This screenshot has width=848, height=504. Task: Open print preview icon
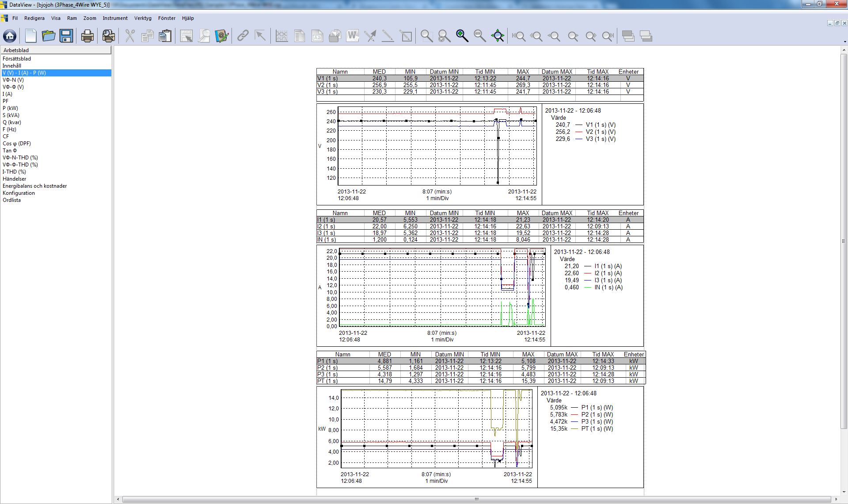(108, 36)
